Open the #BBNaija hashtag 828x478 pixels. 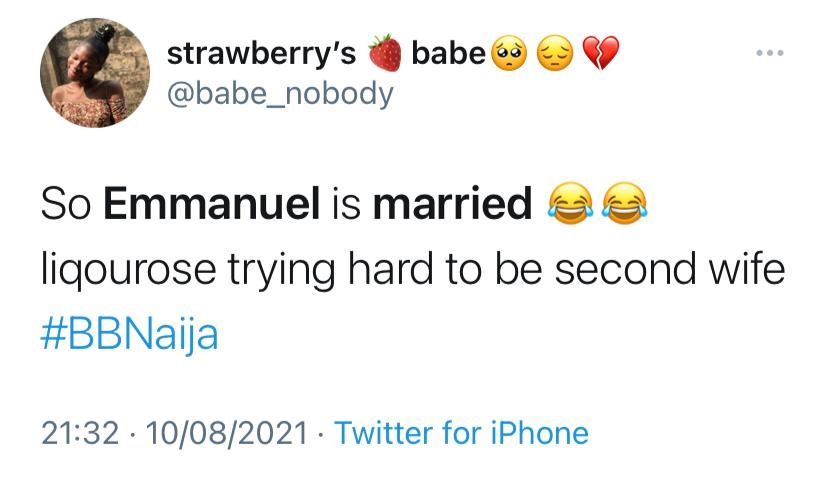130,333
